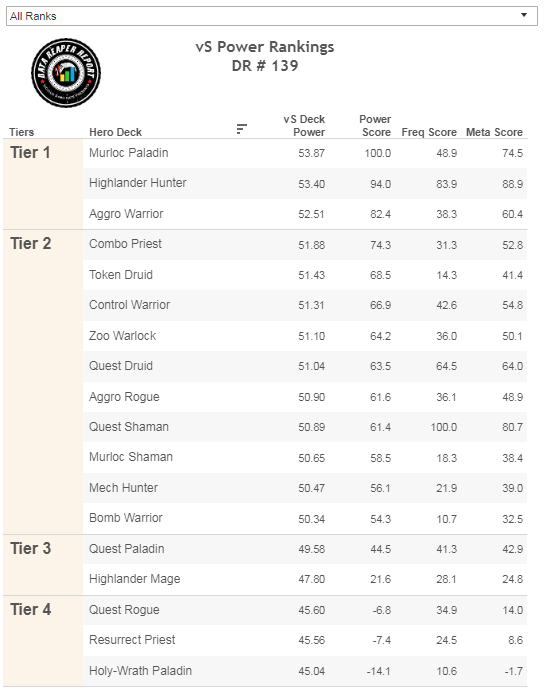547x695 pixels.
Task: Click the Tier 2 group label
Action: coord(31,244)
